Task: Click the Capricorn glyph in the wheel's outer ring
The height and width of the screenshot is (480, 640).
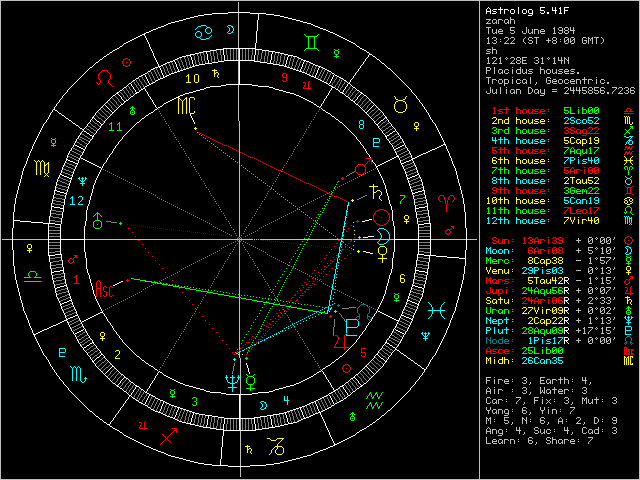Action: pos(274,441)
